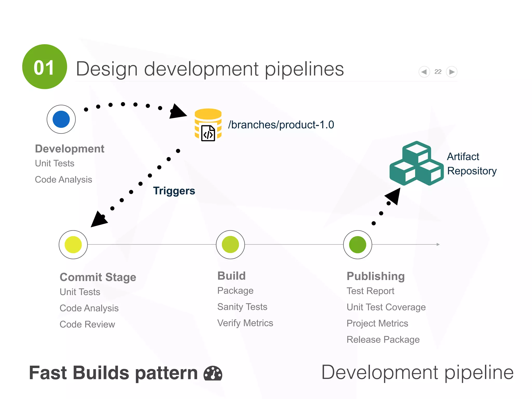Screen dimensions: 532x399
Task: Click the Triggers label
Action: point(174,191)
